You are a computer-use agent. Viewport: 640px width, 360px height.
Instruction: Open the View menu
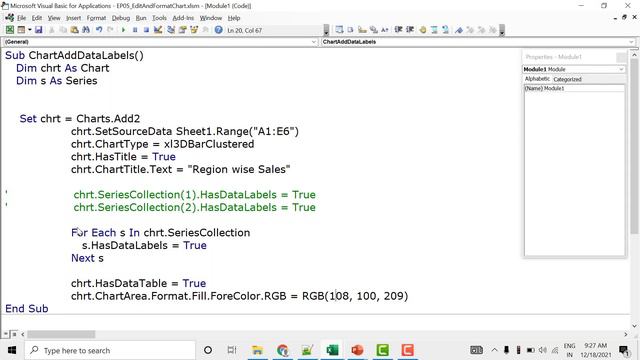pos(54,18)
